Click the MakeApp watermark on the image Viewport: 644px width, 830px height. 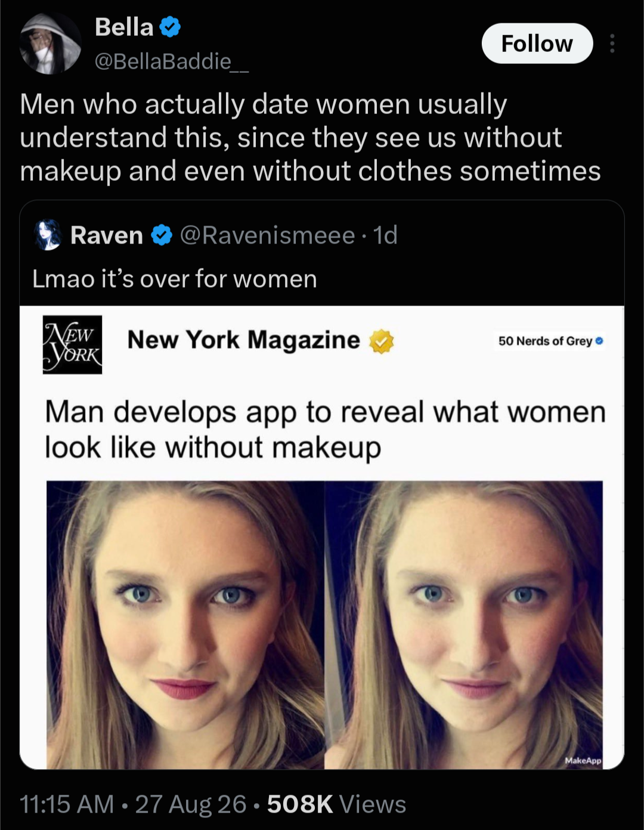[583, 761]
